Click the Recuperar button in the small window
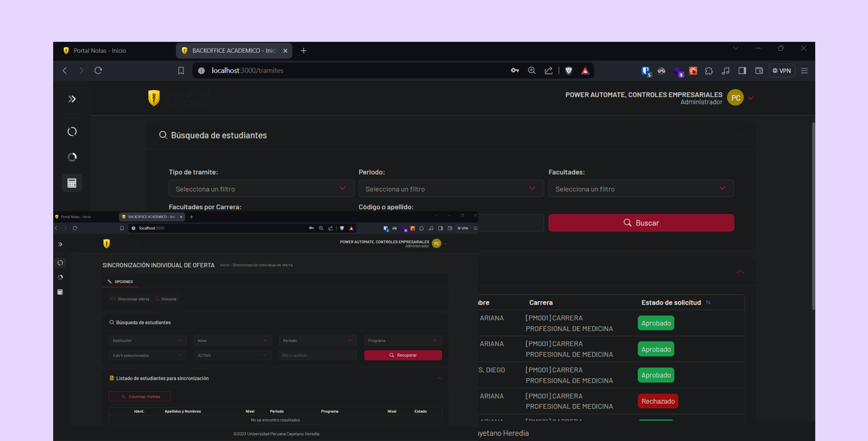This screenshot has height=441, width=868. pyautogui.click(x=403, y=355)
